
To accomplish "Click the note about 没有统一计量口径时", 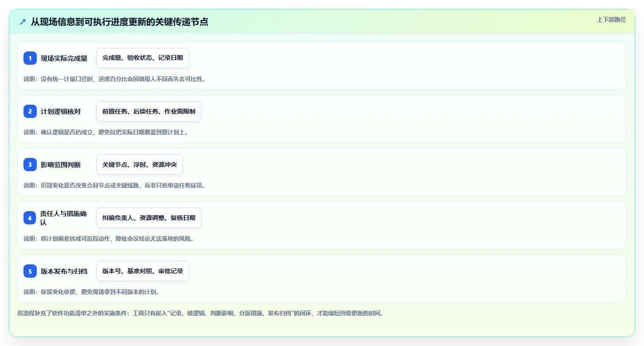I will [x=114, y=79].
